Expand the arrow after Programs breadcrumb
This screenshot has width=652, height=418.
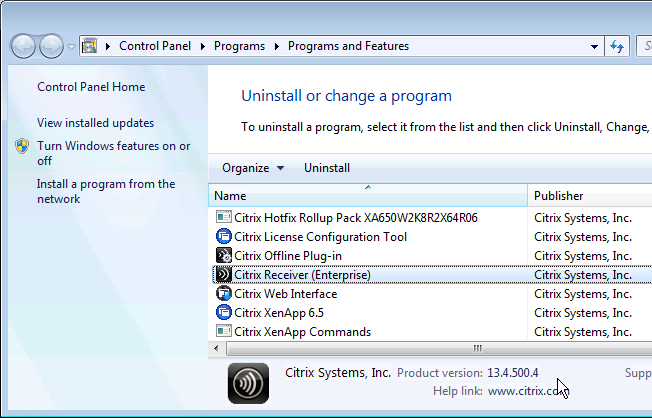point(277,46)
